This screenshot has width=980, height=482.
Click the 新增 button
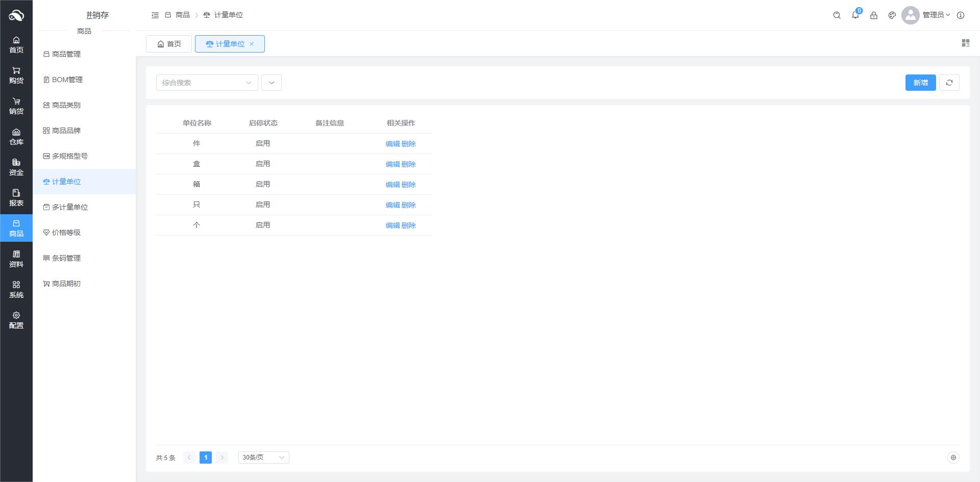coord(920,83)
